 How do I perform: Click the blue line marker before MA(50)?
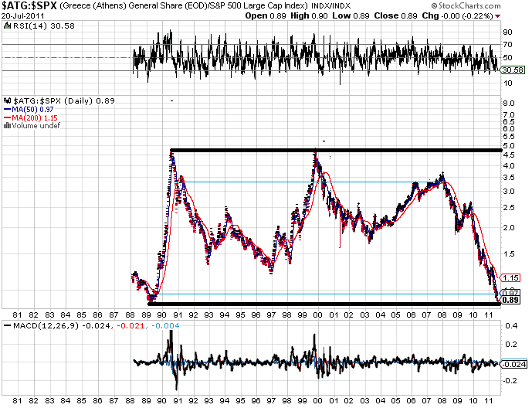pyautogui.click(x=8, y=110)
